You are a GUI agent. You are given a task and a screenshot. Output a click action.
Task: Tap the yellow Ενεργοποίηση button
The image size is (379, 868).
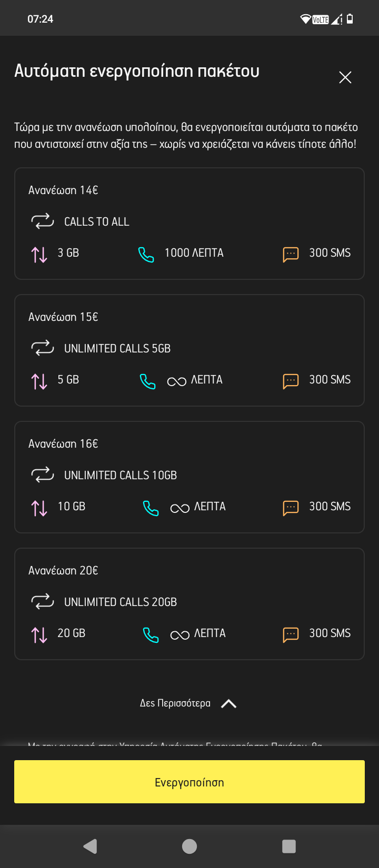189,782
